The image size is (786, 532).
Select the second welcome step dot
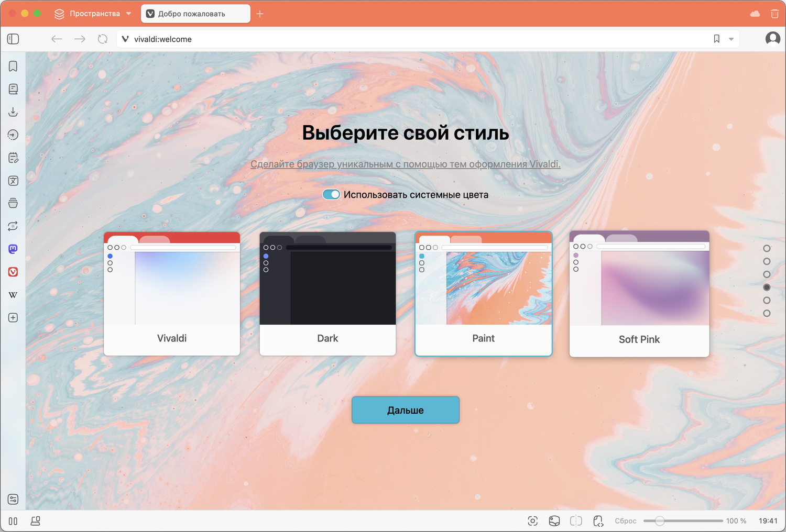[x=767, y=261]
